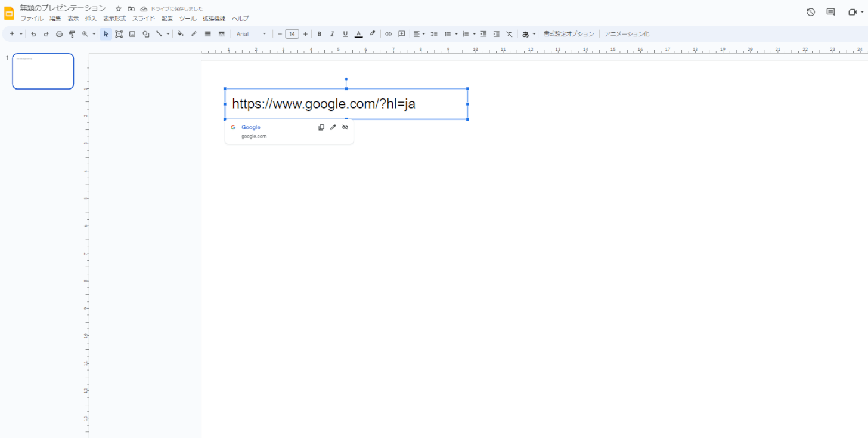The image size is (868, 438).
Task: Star this presentation
Action: coord(118,8)
